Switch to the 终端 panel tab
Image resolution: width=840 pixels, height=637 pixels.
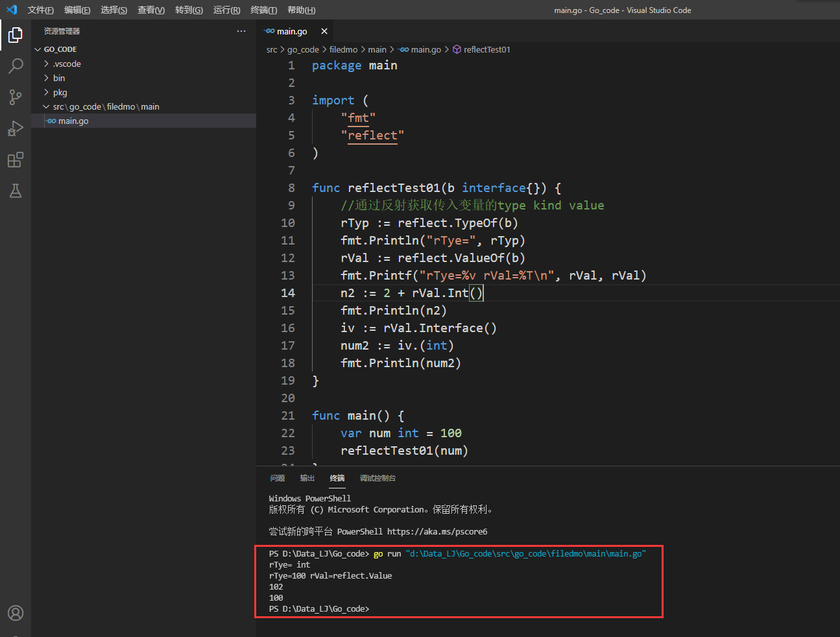coord(337,478)
